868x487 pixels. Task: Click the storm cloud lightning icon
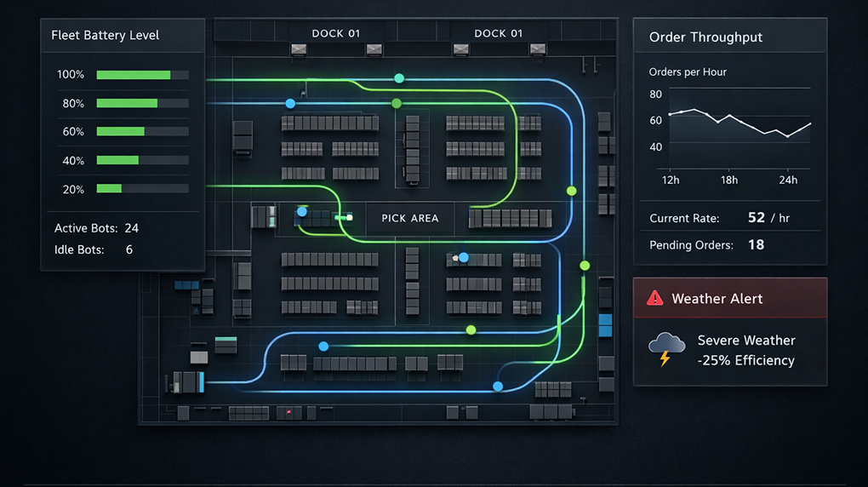(666, 349)
